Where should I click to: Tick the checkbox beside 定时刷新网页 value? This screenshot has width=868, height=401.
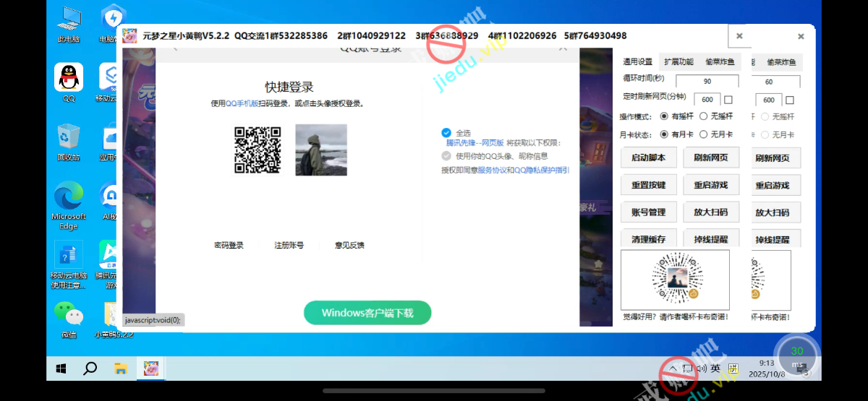(x=728, y=100)
